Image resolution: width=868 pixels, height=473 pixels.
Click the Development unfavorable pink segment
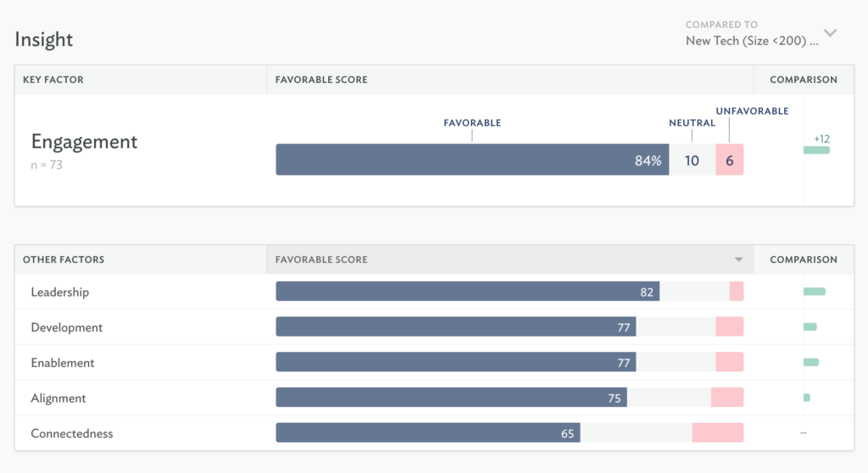(730, 327)
